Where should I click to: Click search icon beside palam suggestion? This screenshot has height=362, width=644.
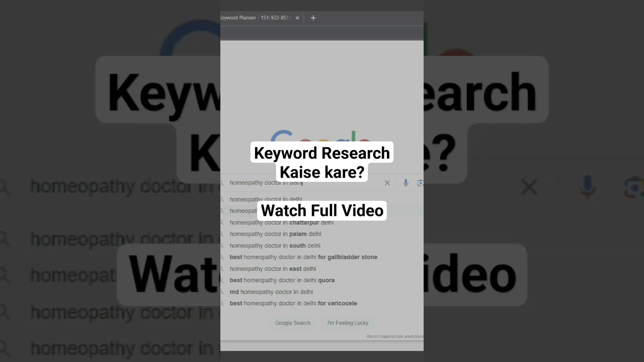[x=221, y=234]
